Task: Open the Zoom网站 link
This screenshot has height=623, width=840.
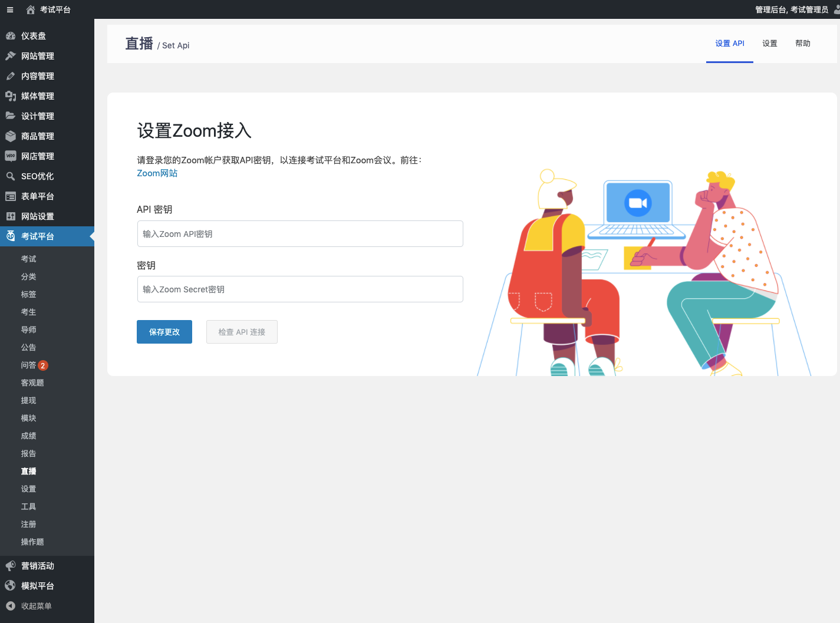Action: tap(157, 173)
